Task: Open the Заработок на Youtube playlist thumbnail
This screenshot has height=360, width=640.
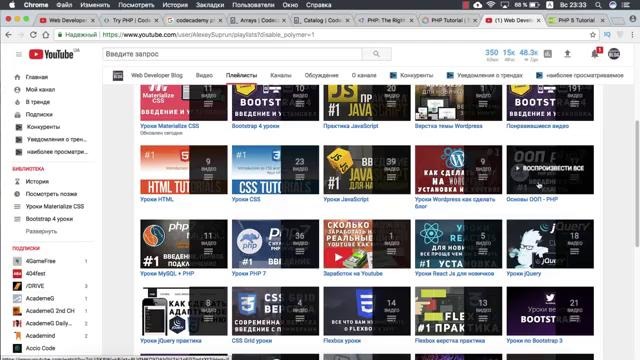Action: [367, 244]
